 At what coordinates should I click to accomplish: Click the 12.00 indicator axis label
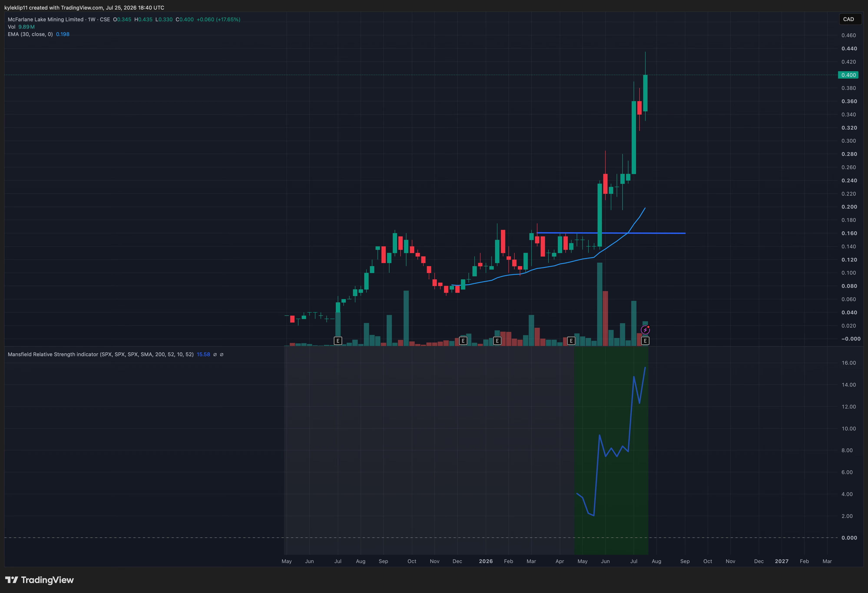849,407
